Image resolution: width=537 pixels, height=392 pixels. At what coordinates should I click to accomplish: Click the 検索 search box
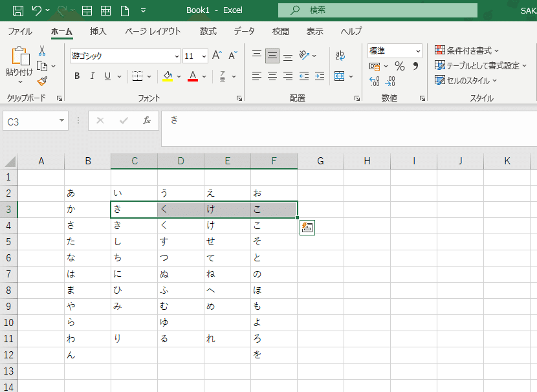(x=378, y=10)
